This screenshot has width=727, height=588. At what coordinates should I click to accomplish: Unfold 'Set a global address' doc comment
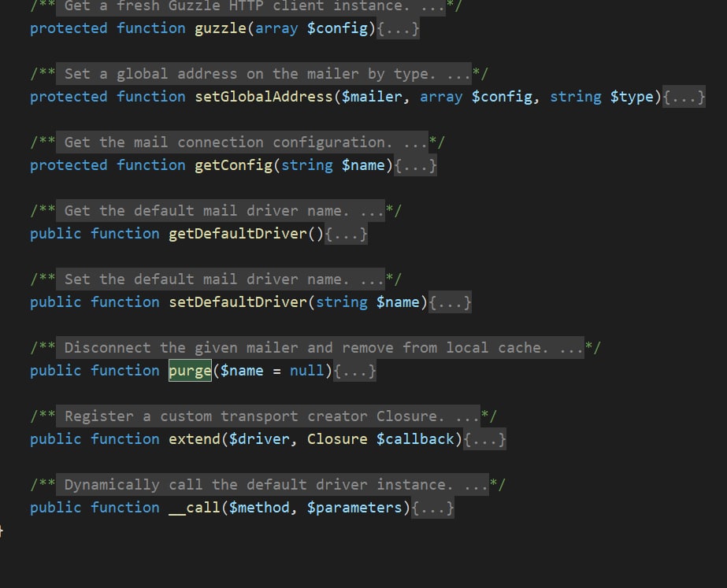pyautogui.click(x=264, y=74)
